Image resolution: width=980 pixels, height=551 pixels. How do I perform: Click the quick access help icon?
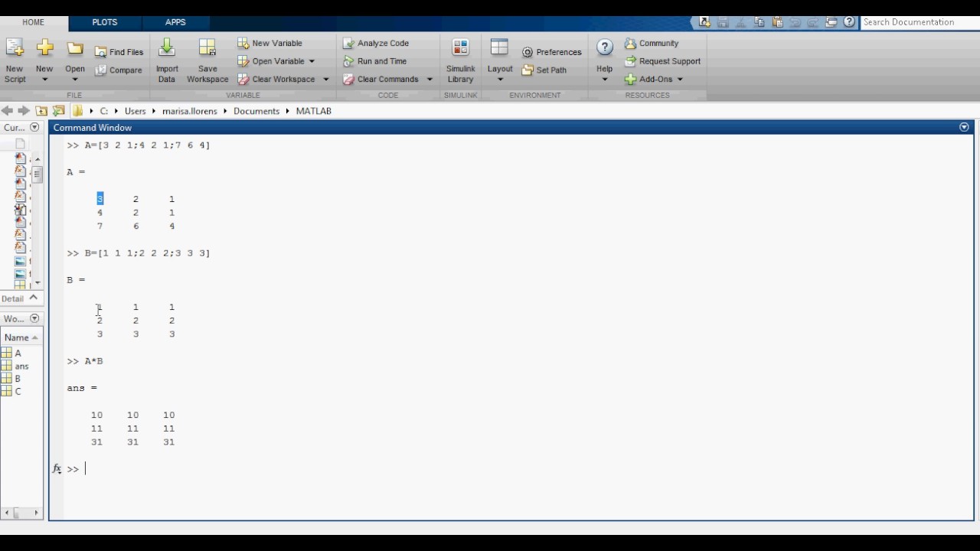[x=849, y=22]
